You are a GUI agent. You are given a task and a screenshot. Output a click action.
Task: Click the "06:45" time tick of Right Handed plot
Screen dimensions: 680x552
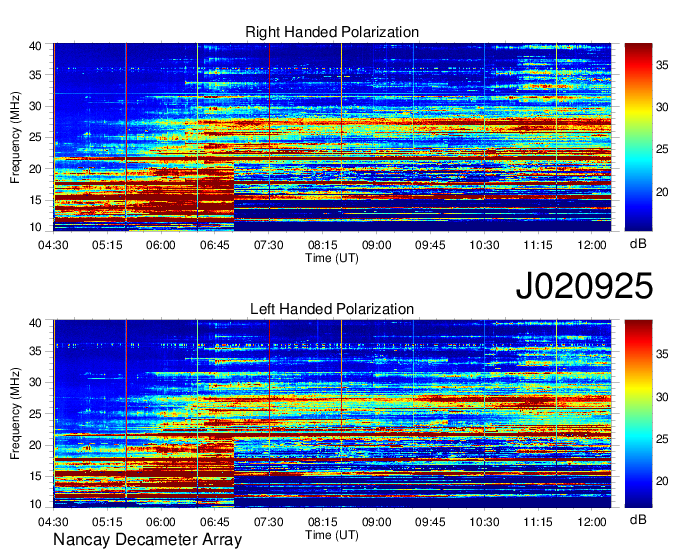tap(215, 245)
